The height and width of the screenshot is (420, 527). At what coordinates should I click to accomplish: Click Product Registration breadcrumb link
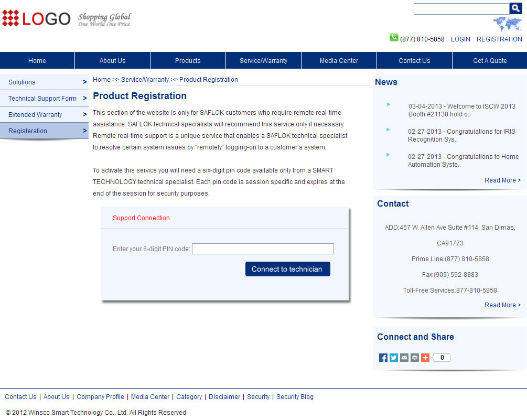point(208,80)
